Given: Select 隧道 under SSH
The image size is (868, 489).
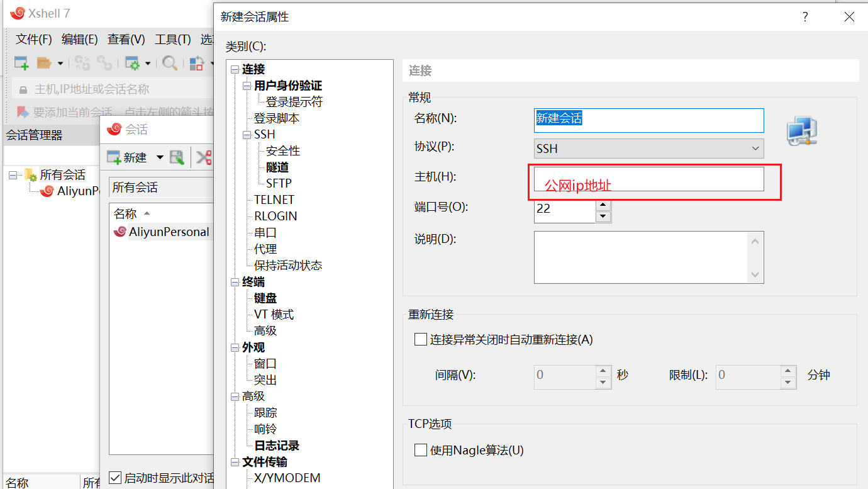Looking at the screenshot, I should tap(277, 167).
